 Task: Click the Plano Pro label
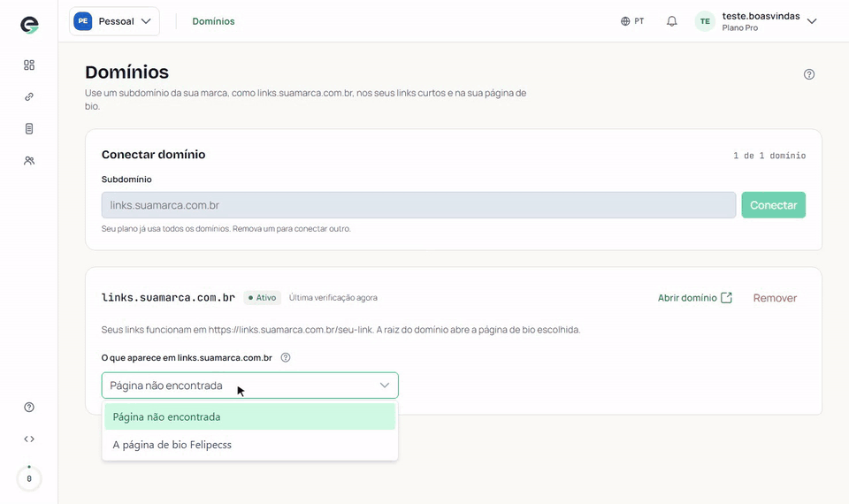coord(739,28)
